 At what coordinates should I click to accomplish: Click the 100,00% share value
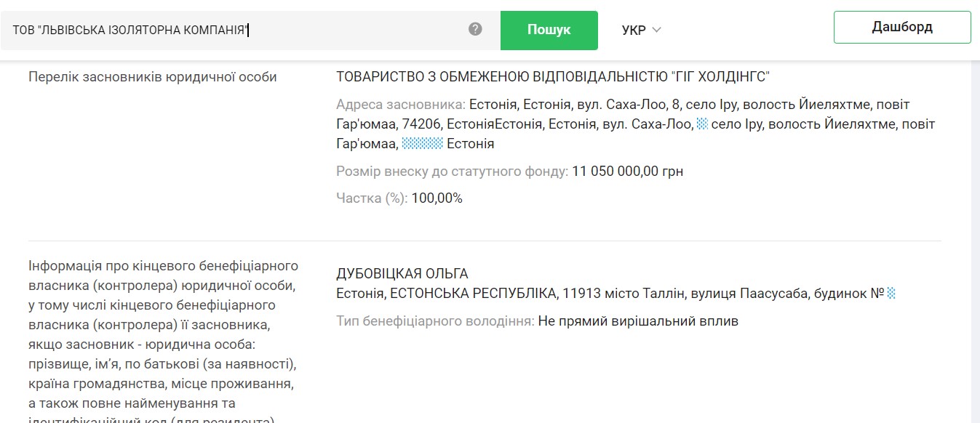pos(437,198)
